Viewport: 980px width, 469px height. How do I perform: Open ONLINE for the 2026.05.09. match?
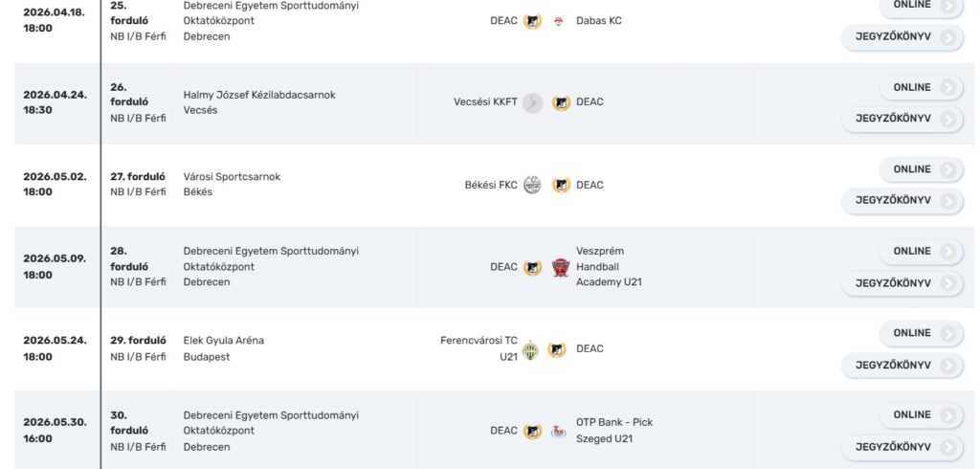pos(922,252)
